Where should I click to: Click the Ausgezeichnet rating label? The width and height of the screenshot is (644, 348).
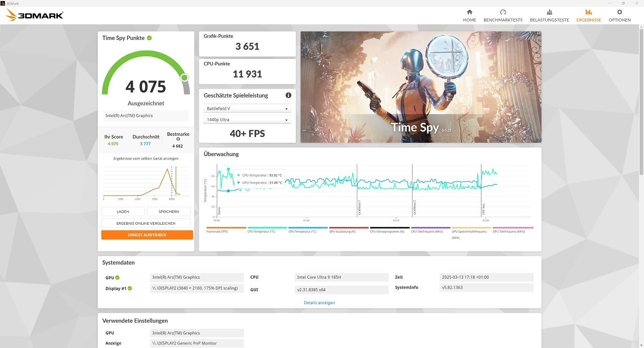click(146, 103)
